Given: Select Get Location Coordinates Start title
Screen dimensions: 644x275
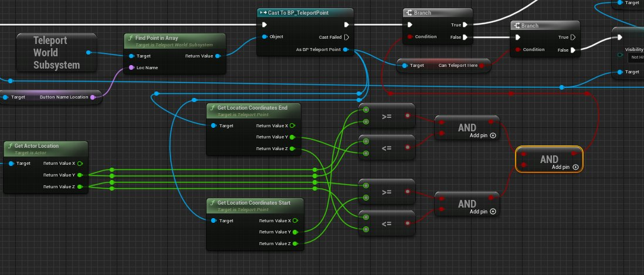Looking at the screenshot, I should point(253,203).
